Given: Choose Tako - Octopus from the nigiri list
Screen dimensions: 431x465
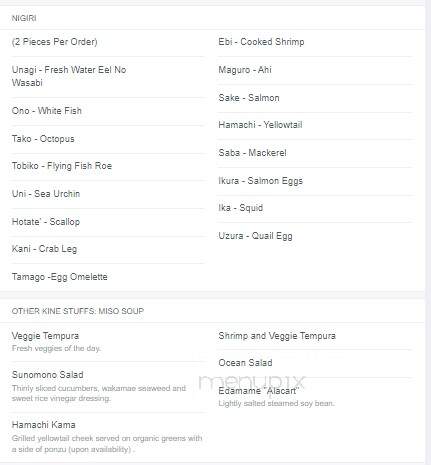Looking at the screenshot, I should [43, 139].
